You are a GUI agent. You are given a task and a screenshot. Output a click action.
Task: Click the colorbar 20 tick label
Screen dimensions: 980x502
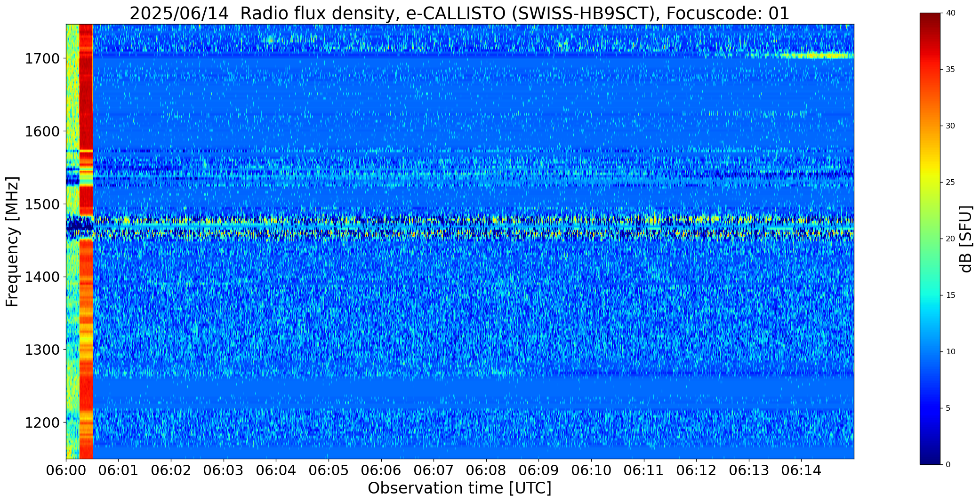click(950, 239)
